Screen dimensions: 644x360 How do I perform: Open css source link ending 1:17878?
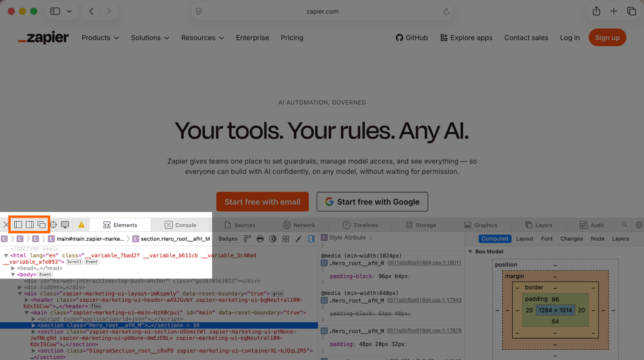tap(424, 330)
